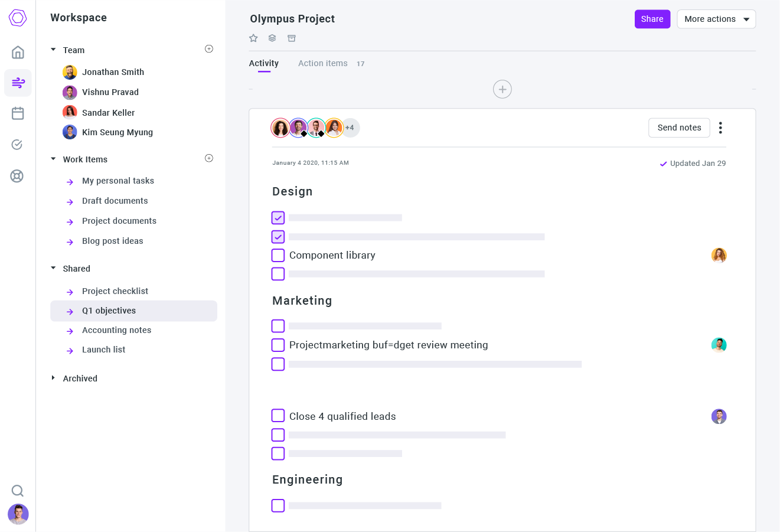Select Q1 objectives in the Shared list
This screenshot has width=780, height=532.
(109, 311)
